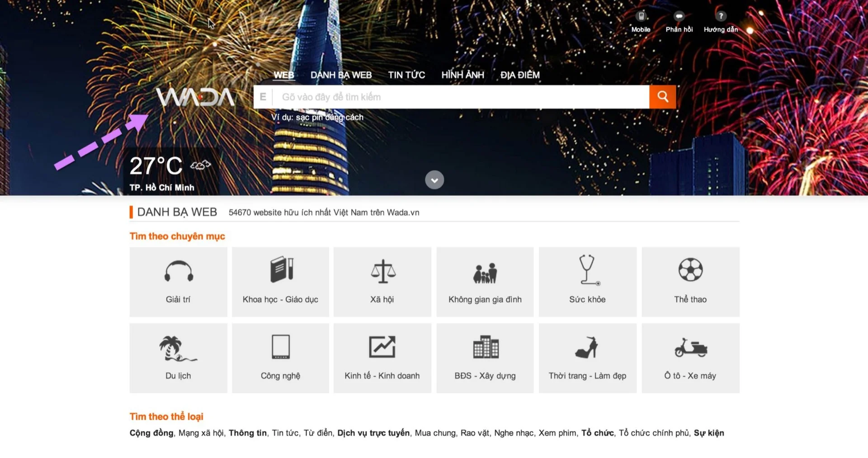
Task: Select the Ô tô - Xe máy scooter tile
Action: 690,358
